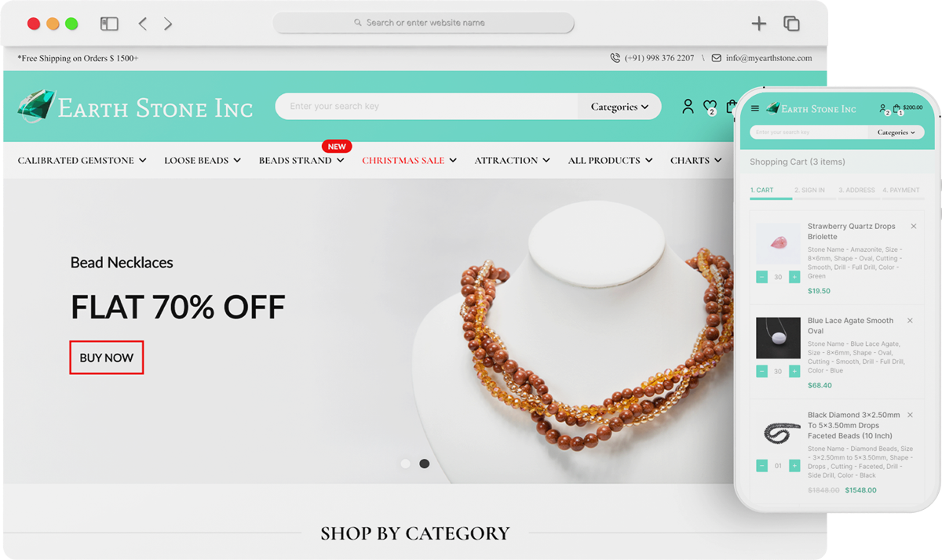
Task: Open the Christmas Sale menu
Action: (x=409, y=160)
